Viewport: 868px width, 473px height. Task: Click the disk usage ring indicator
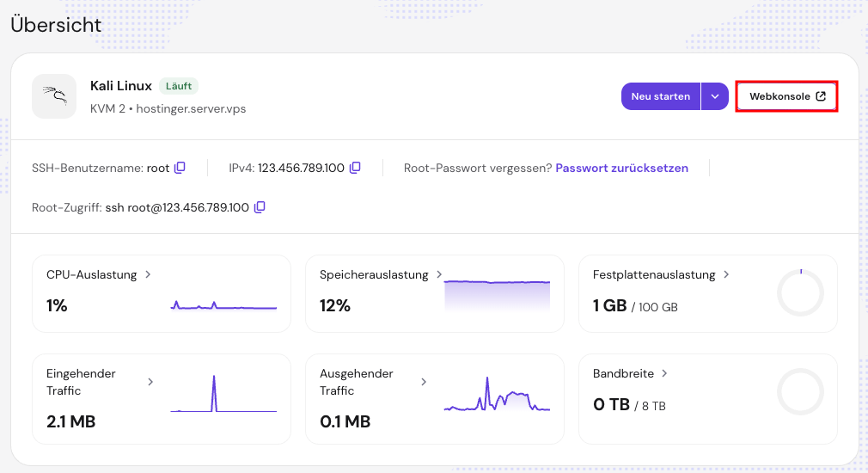(x=800, y=293)
